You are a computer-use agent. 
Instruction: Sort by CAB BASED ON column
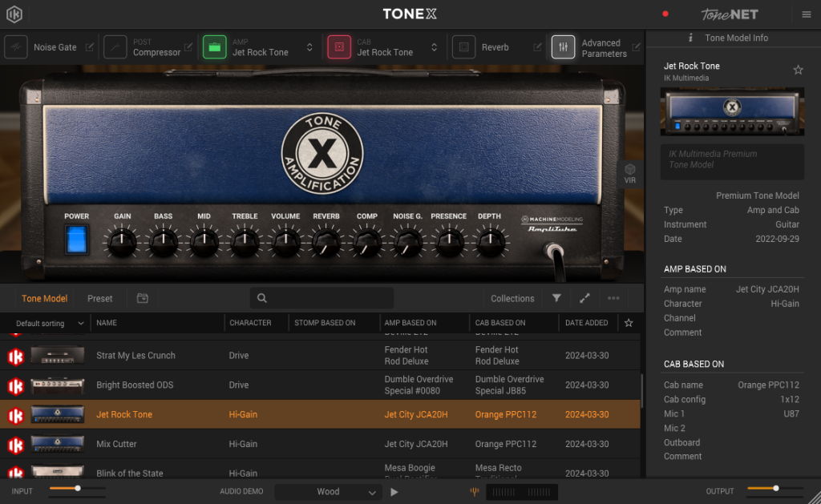pos(500,323)
